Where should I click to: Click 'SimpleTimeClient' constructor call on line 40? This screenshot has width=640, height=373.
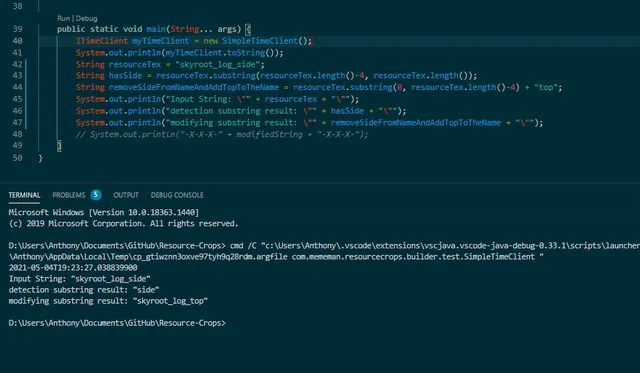pyautogui.click(x=260, y=41)
